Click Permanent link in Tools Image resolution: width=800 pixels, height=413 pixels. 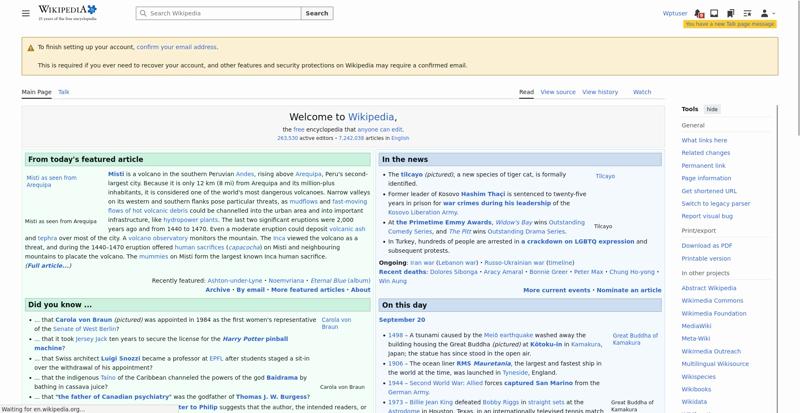tap(703, 165)
